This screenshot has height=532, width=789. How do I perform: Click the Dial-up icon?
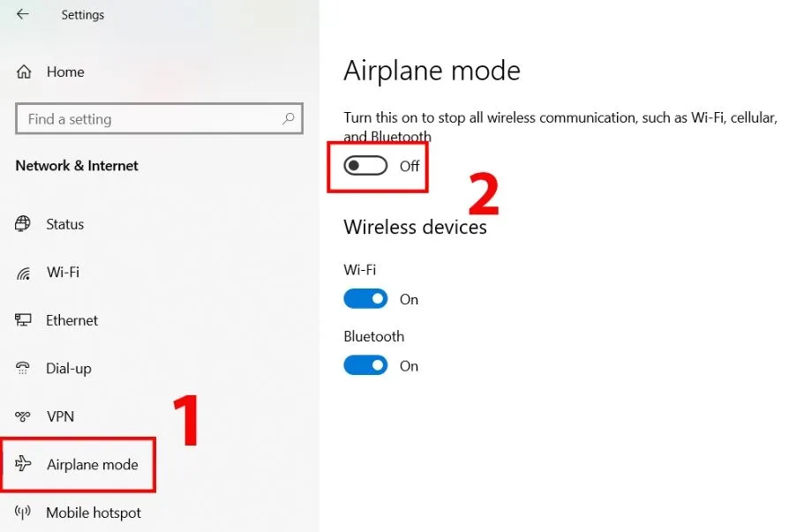[x=24, y=368]
